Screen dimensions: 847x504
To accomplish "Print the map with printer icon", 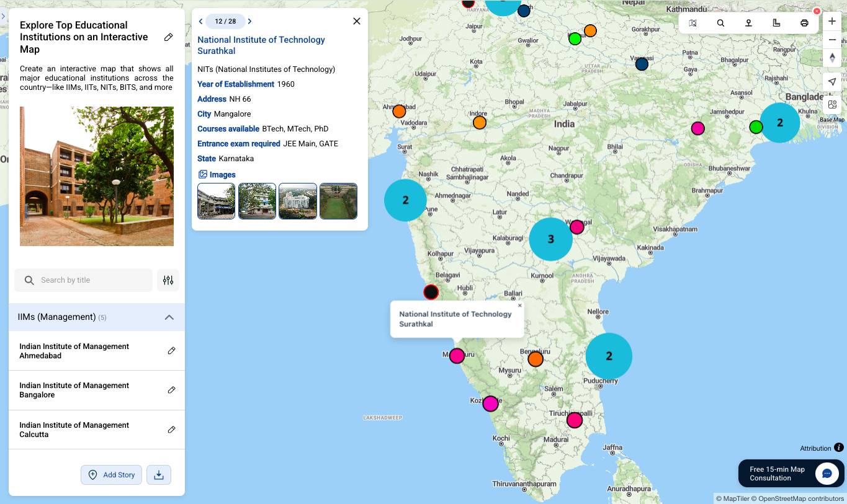I will [x=804, y=23].
